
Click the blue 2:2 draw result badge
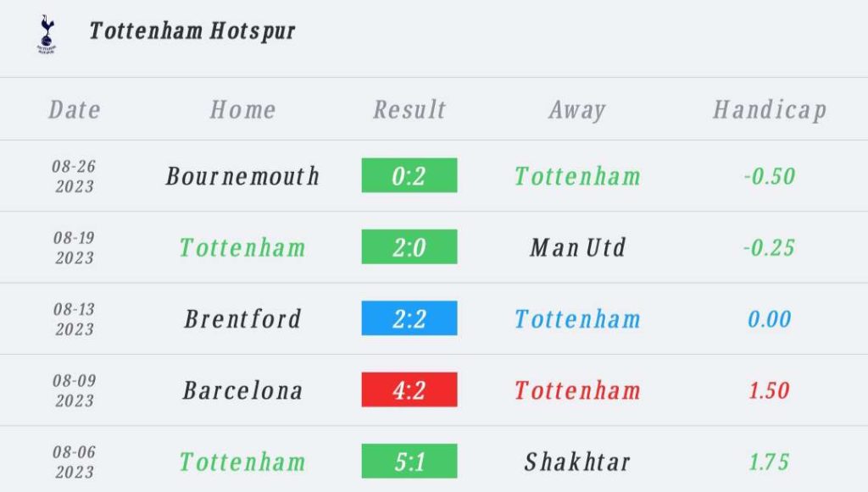point(409,318)
